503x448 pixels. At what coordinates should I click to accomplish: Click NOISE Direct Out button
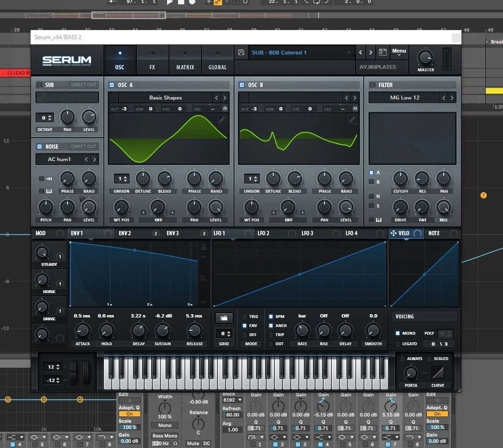coord(83,146)
